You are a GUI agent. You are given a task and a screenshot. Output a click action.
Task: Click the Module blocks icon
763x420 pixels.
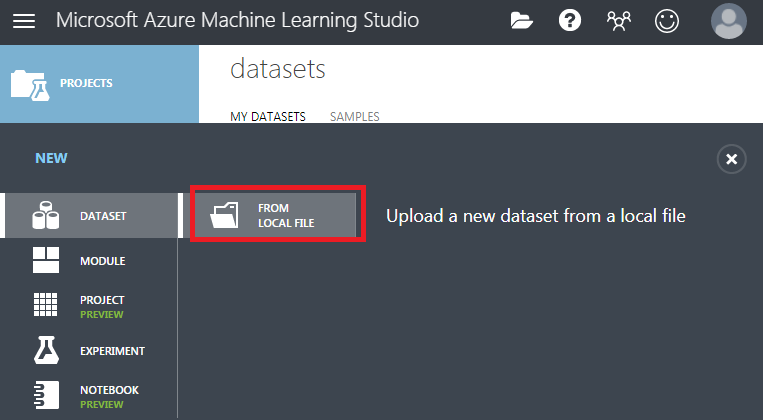46,260
